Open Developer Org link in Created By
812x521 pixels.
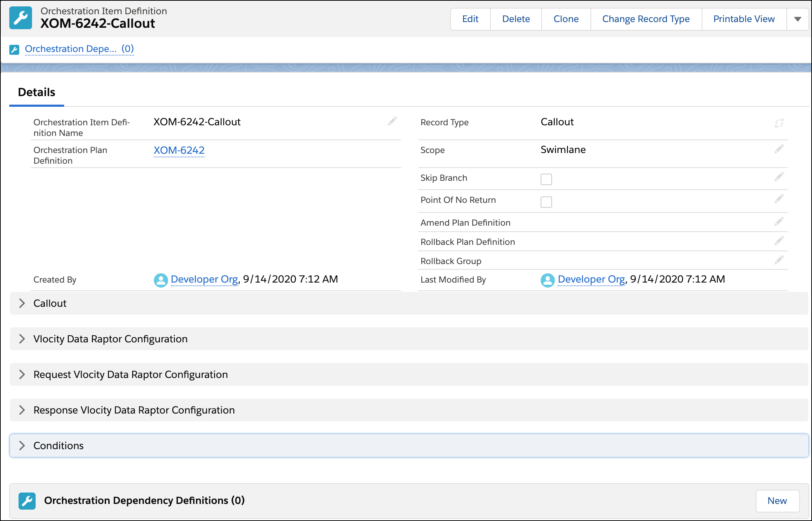click(204, 279)
